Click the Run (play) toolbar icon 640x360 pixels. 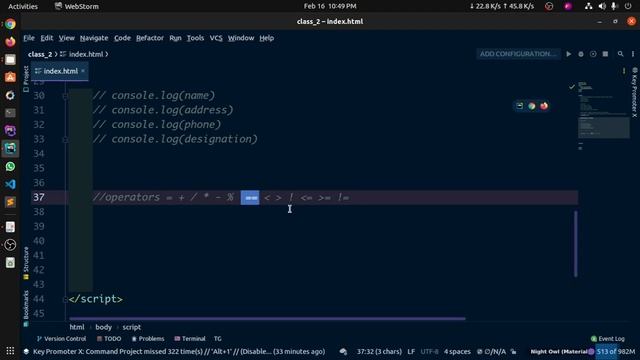click(x=569, y=54)
